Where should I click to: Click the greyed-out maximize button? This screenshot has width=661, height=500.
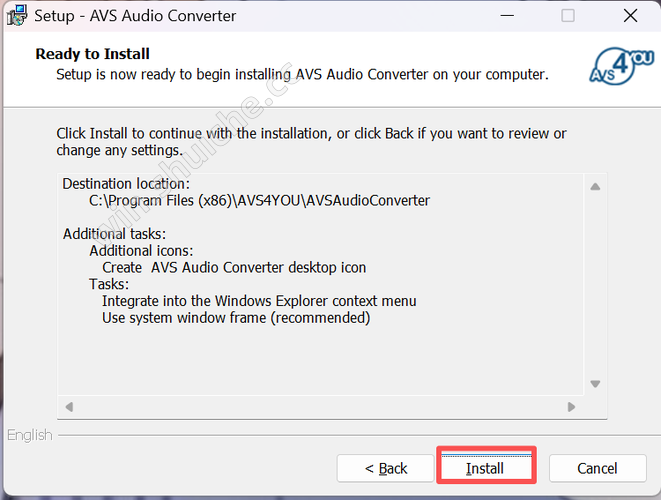568,16
